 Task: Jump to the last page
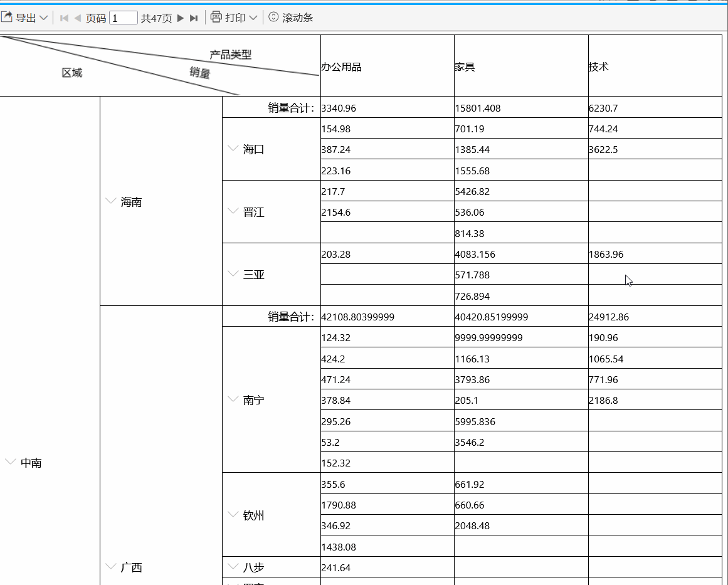tap(194, 18)
